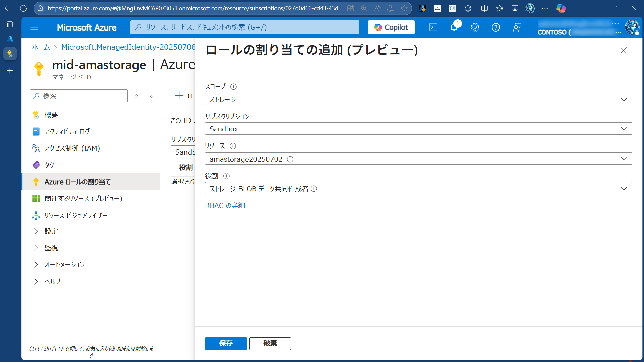The image size is (644, 362).
Task: Reload the page with browser refresh
Action: (23, 8)
